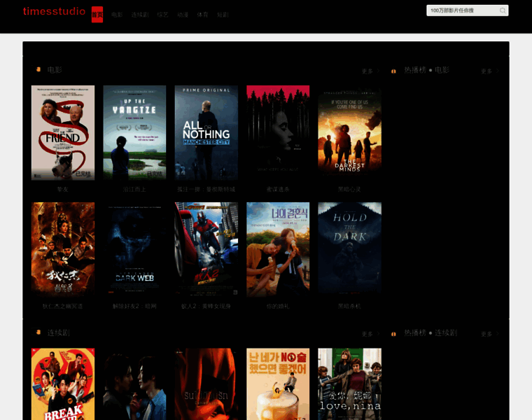Screen dimensions: 532x420
Task: Open the Korean wedding movie poster
Action: click(278, 250)
